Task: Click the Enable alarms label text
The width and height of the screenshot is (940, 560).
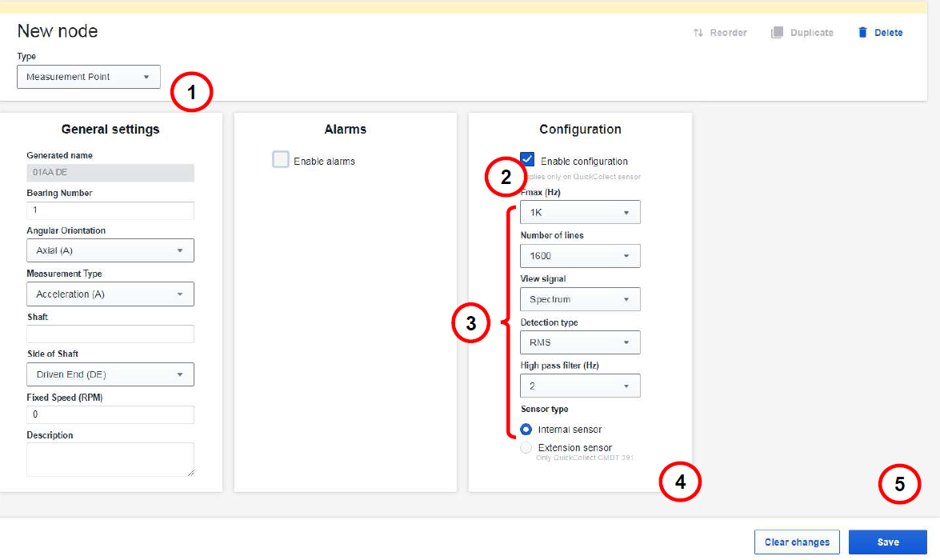Action: click(x=324, y=162)
